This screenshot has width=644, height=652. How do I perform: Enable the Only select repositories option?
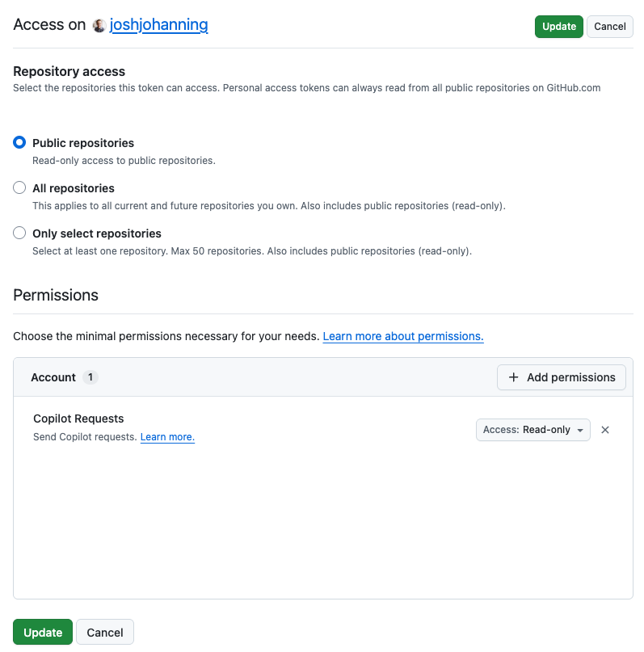coord(19,233)
